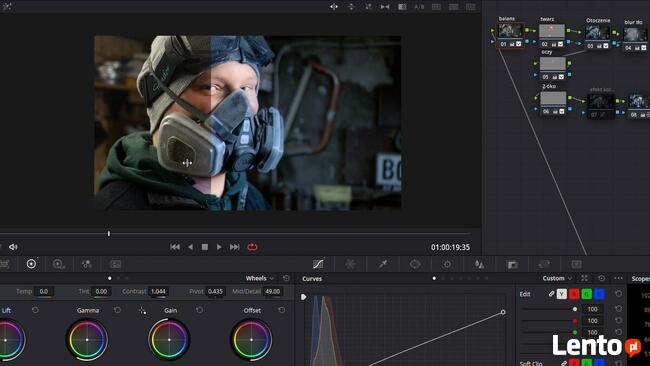Toggle Edit channel ganging link
The image size is (650, 366).
point(551,294)
